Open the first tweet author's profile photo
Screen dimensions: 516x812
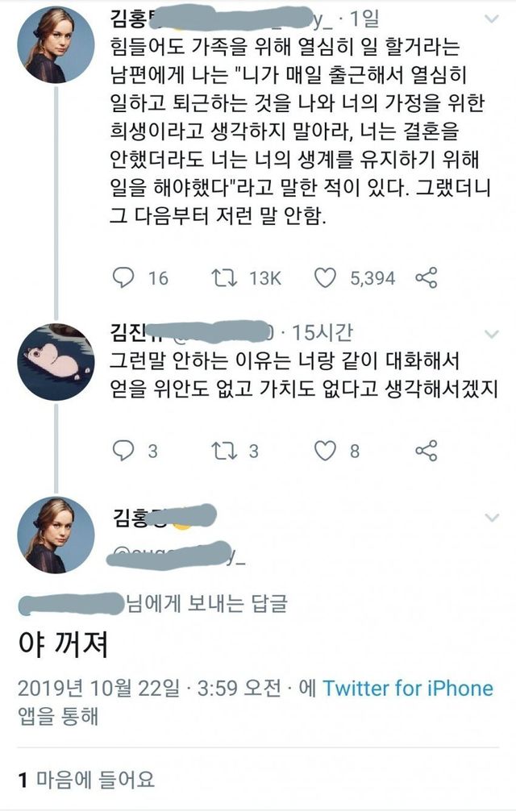tap(55, 46)
